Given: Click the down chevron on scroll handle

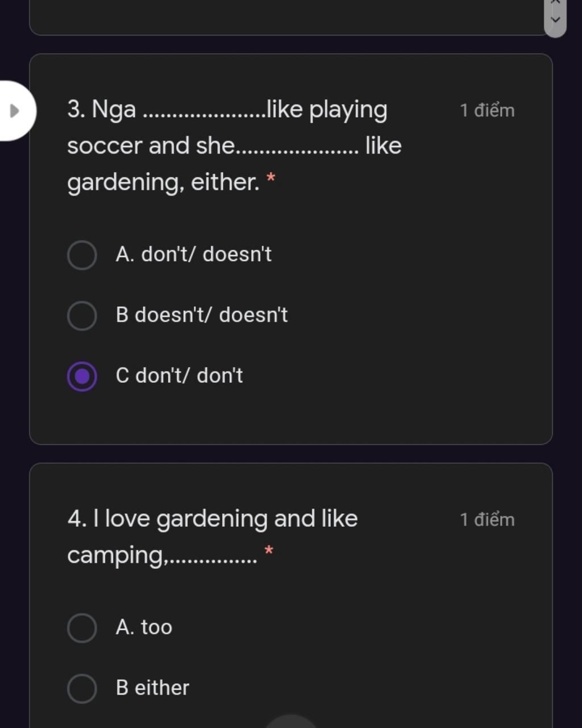Looking at the screenshot, I should click(555, 20).
